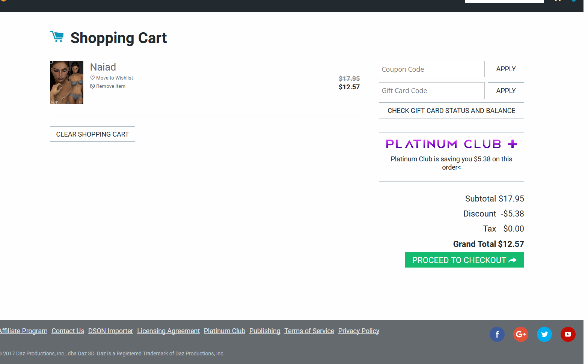Open the Naiad product title link
This screenshot has height=364, width=588.
pos(103,67)
